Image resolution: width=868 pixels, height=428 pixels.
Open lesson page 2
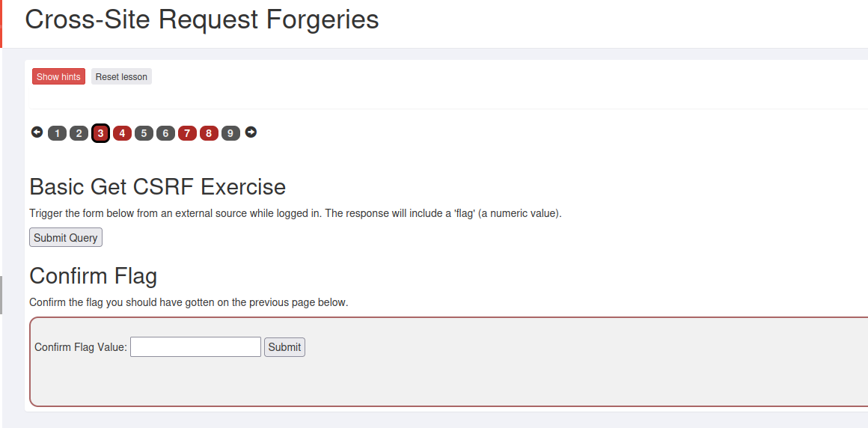(x=79, y=133)
